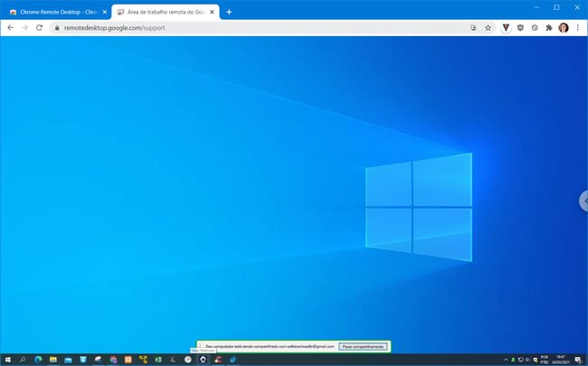Screen dimensions: 588x366
Task: Switch to the Chrome Remote Desktop tab
Action: point(52,12)
